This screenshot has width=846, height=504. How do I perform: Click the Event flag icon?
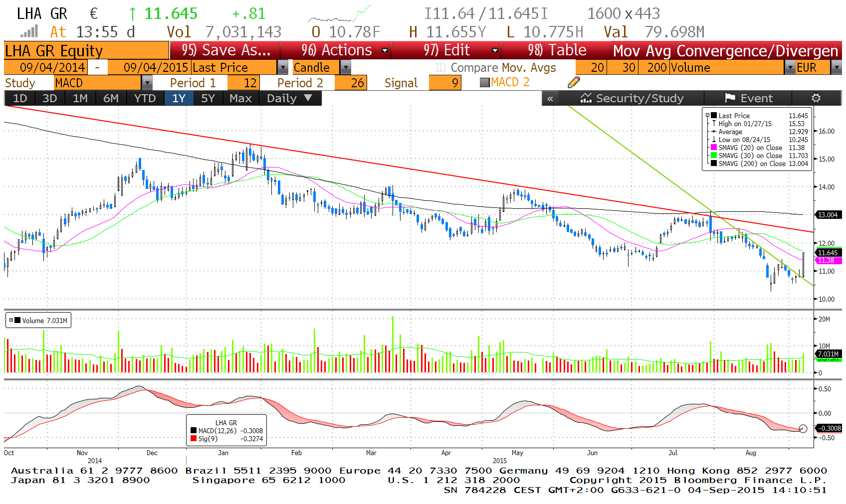730,98
